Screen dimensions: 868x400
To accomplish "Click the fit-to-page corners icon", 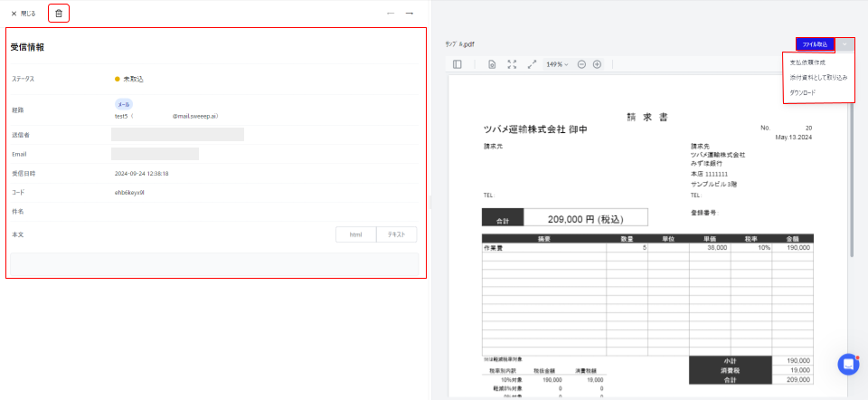I will pos(512,64).
